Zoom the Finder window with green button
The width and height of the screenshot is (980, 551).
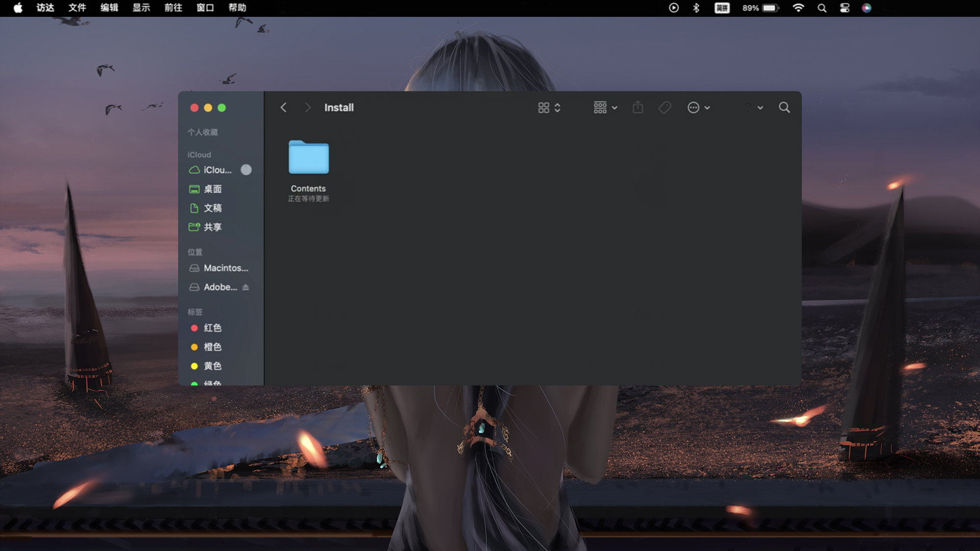(x=222, y=108)
